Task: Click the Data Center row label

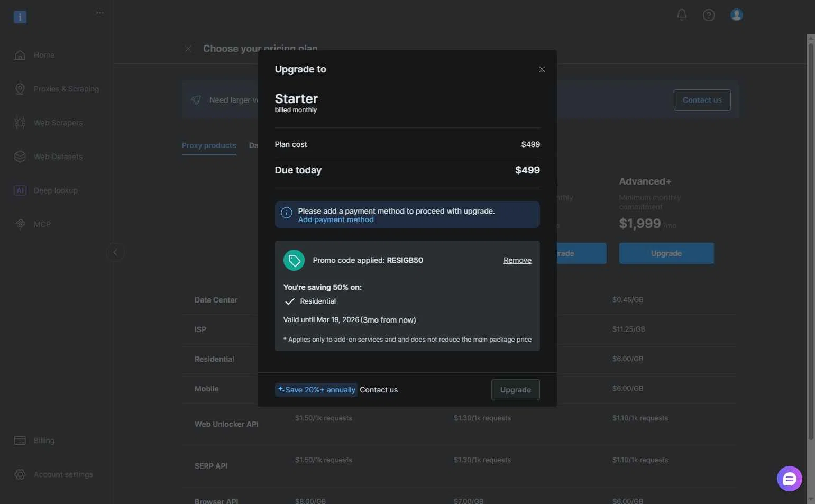Action: pos(216,300)
